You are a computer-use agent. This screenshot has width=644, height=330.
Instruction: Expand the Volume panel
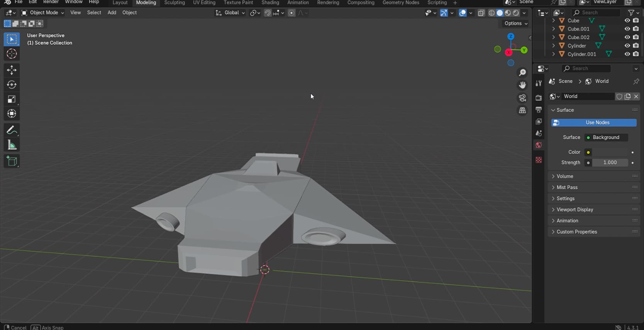coord(565,176)
